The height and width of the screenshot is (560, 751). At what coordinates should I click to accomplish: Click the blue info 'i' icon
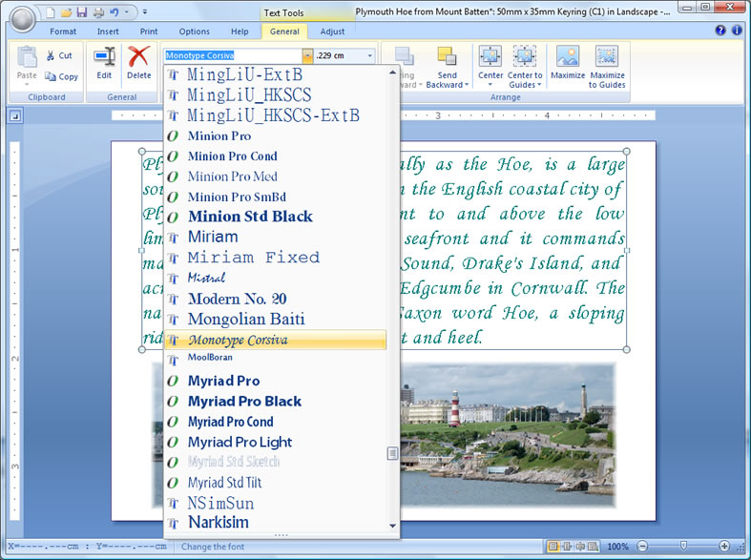point(737,31)
